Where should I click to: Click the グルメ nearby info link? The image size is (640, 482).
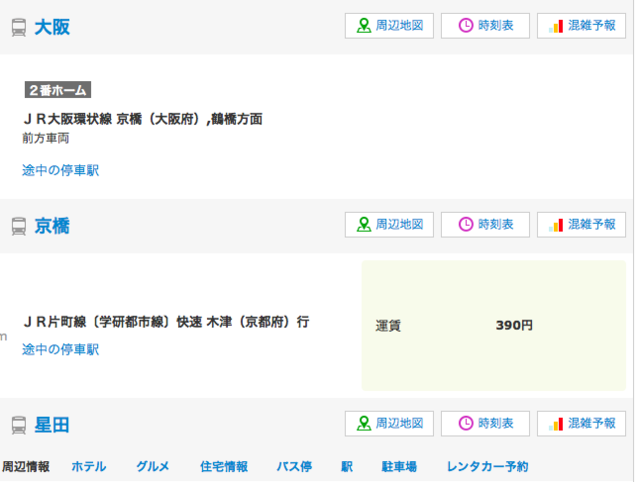pyautogui.click(x=153, y=466)
